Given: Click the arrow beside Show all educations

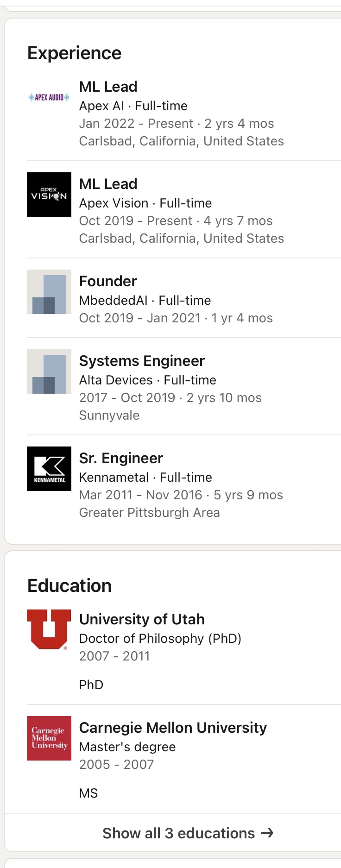Looking at the screenshot, I should coord(267,833).
